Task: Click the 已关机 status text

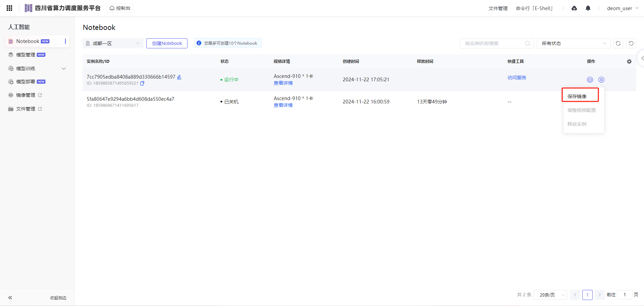Action: (x=231, y=102)
